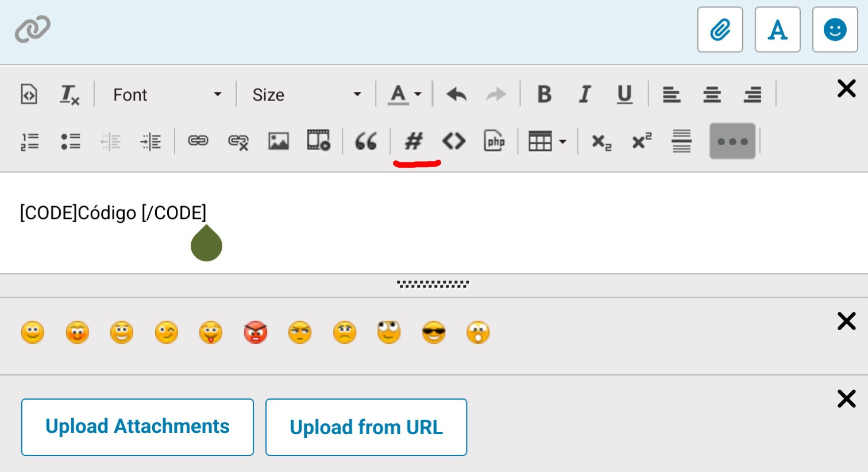
Task: Toggle BB code source mode
Action: [29, 94]
